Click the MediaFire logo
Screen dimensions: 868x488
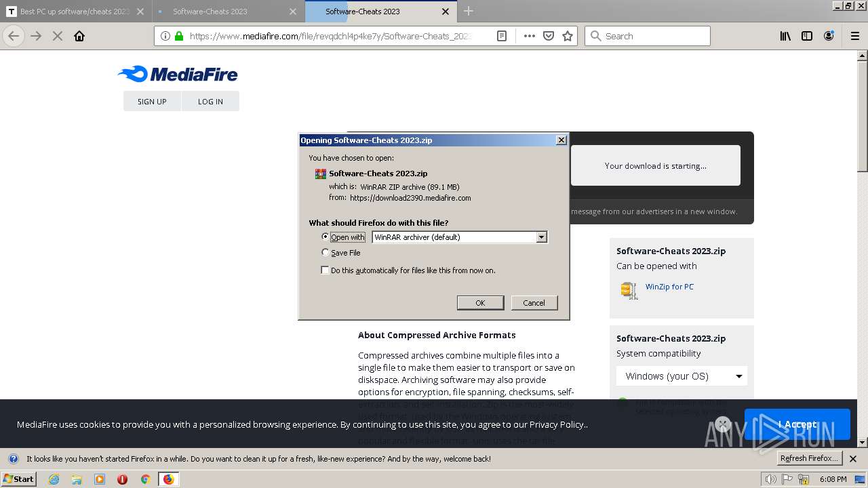pos(178,74)
